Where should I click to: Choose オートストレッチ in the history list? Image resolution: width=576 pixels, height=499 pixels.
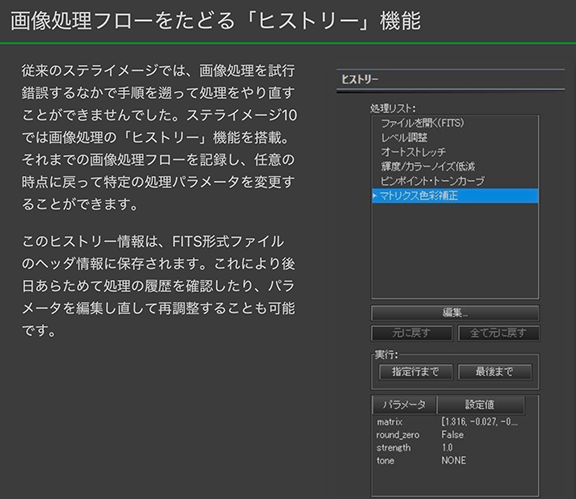coord(413,152)
